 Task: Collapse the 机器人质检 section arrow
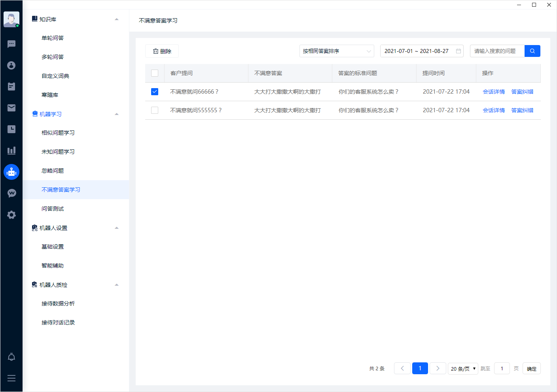coord(117,285)
